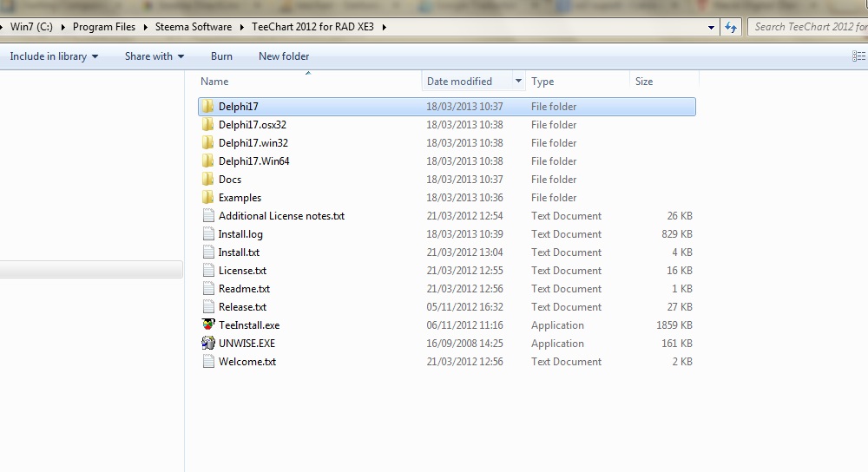Viewport: 868px width, 472px height.
Task: Expand the arrow after TeeChart 2012 for RAD XE3
Action: point(384,27)
